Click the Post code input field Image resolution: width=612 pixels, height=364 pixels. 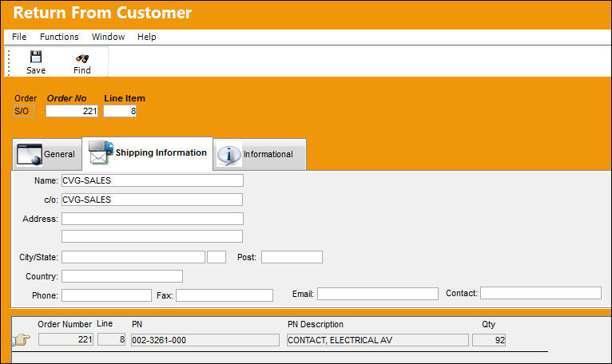click(x=292, y=257)
